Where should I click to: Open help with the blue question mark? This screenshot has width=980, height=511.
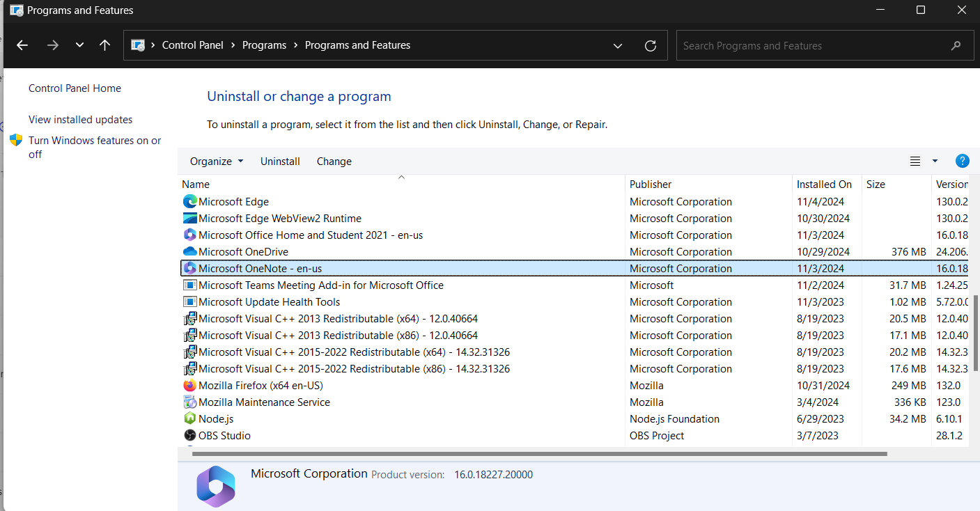click(x=963, y=161)
